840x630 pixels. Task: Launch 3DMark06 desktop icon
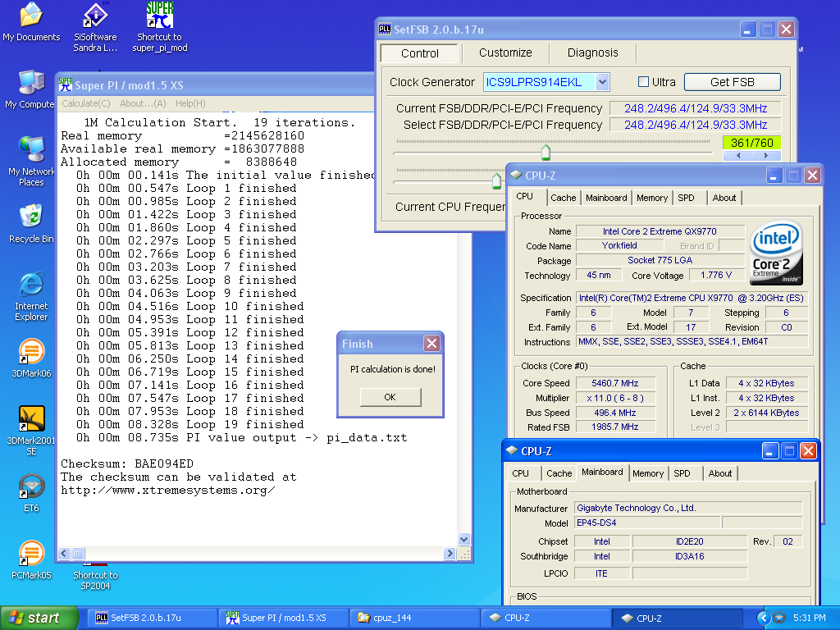click(31, 358)
